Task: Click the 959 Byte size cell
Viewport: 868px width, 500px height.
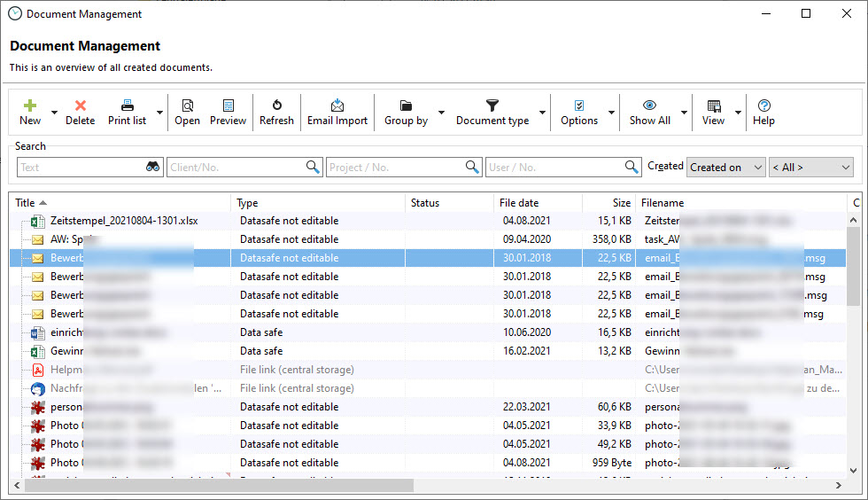Action: (x=612, y=463)
